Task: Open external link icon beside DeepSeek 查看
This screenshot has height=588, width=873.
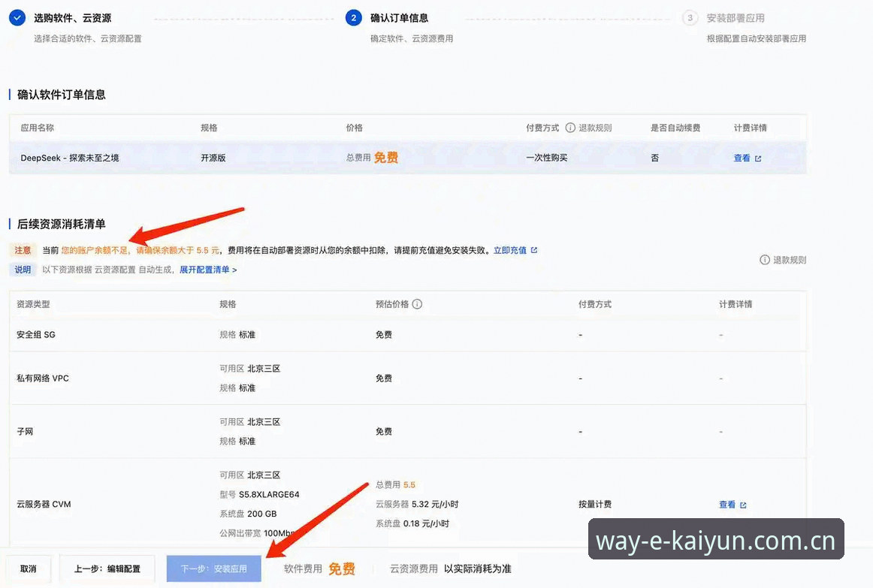Action: click(758, 158)
